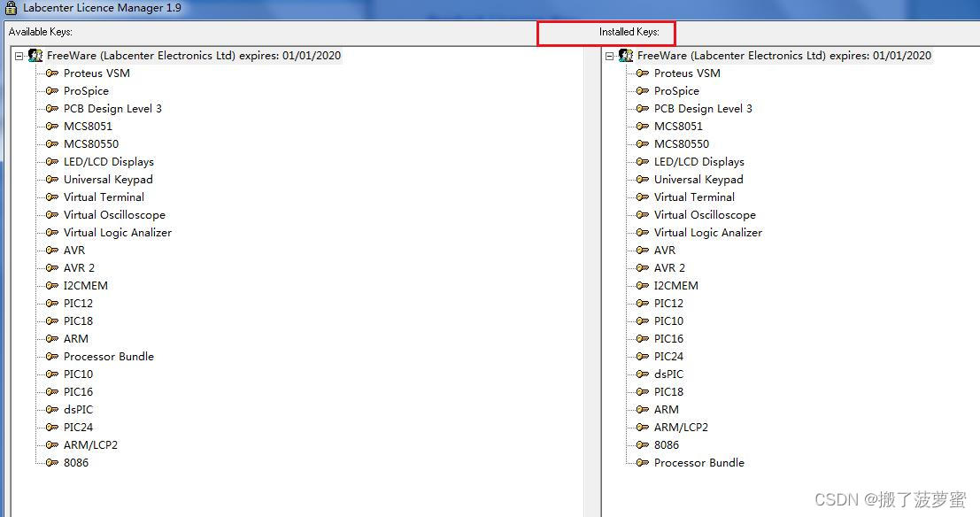Click key icon beside PCB Design Level 3 in Installed Keys
The height and width of the screenshot is (517, 980).
pyautogui.click(x=643, y=109)
